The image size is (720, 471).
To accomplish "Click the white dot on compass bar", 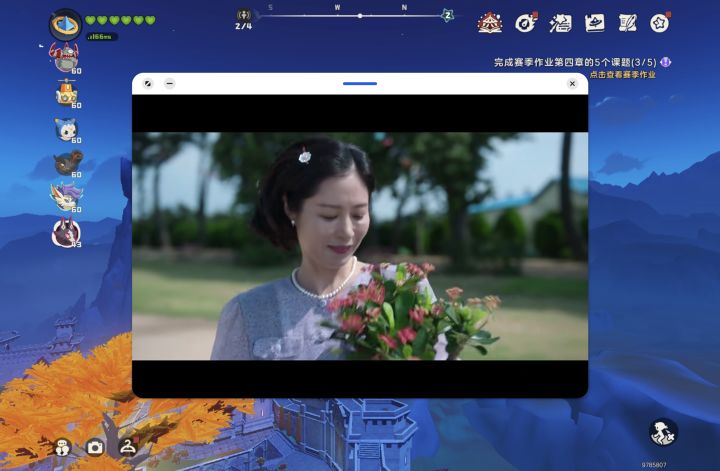I will [360, 16].
